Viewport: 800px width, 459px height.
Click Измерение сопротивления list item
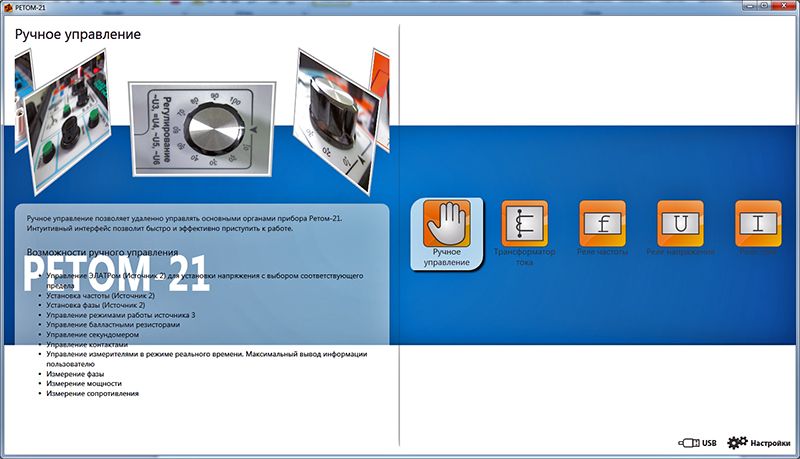pos(92,393)
